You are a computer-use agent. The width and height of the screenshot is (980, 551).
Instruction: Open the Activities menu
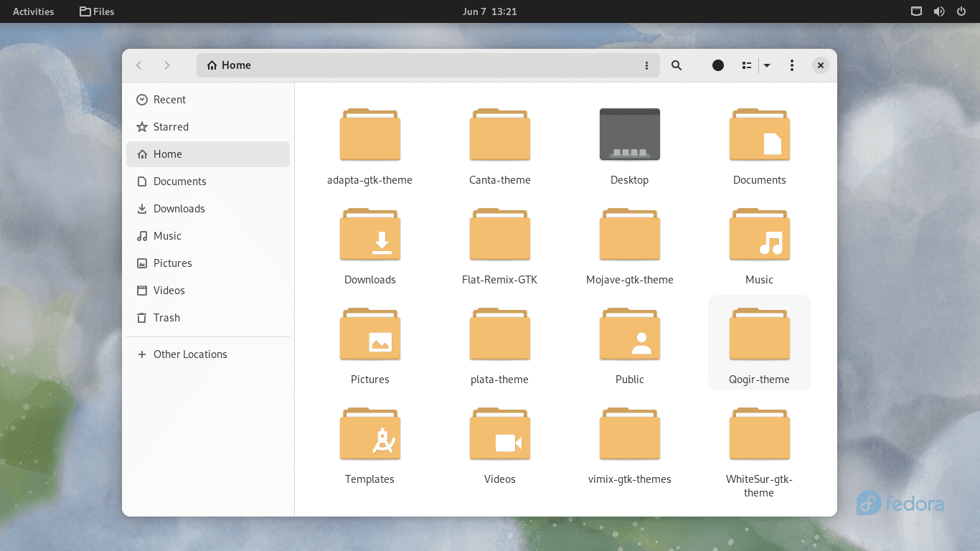32,11
